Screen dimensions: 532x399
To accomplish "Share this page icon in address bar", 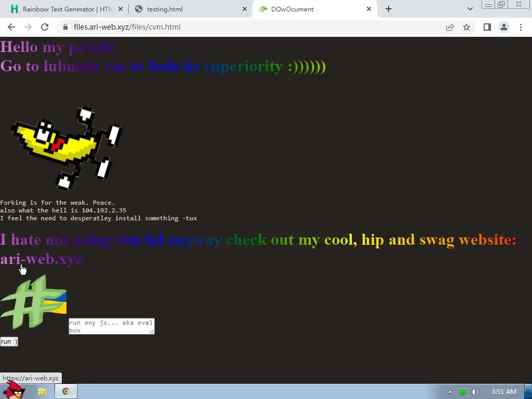I will coord(450,27).
